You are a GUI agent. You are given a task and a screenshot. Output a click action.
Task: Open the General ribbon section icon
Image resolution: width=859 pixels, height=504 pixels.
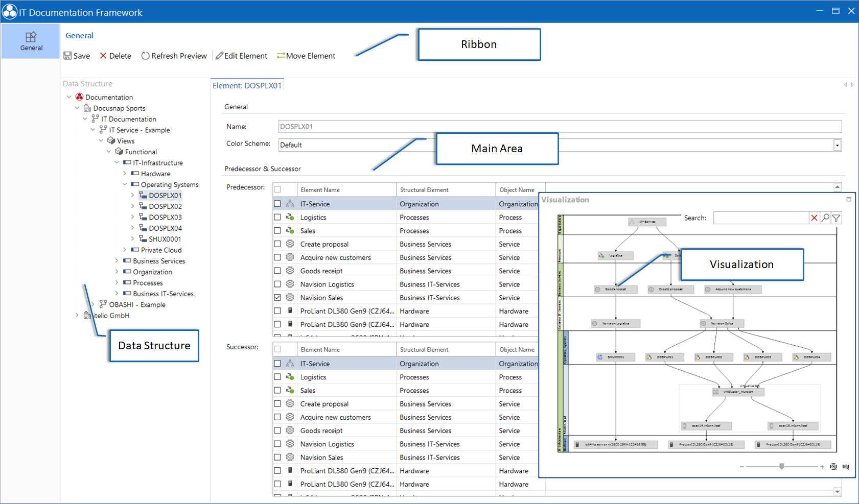tap(31, 37)
